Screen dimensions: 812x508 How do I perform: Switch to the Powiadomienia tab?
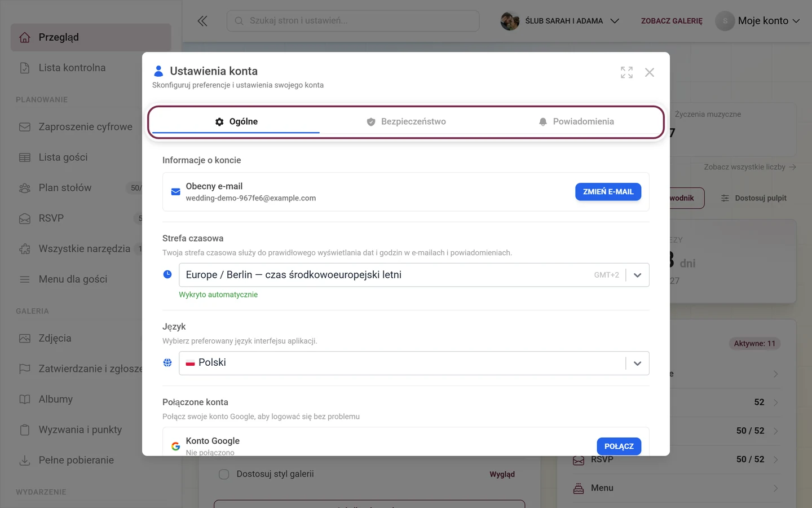(576, 121)
